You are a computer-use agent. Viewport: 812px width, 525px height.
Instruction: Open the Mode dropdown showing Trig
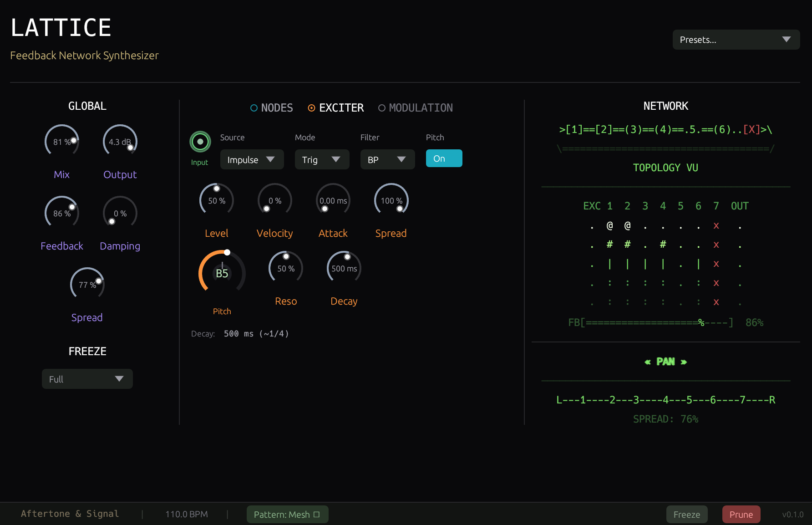pos(322,159)
